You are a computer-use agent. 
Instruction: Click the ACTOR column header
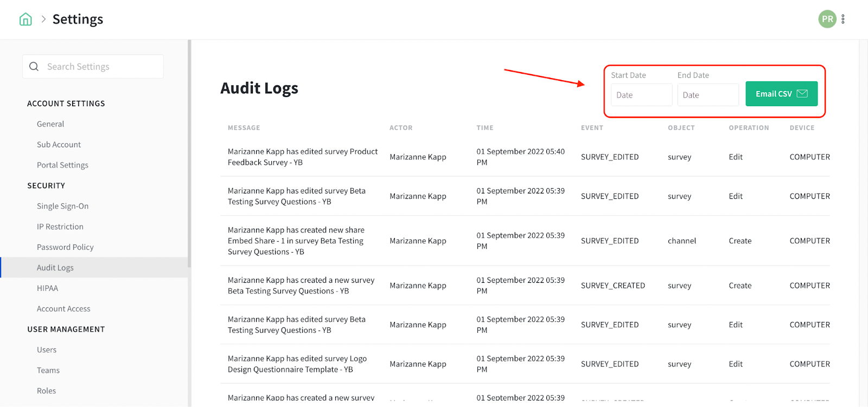point(401,128)
